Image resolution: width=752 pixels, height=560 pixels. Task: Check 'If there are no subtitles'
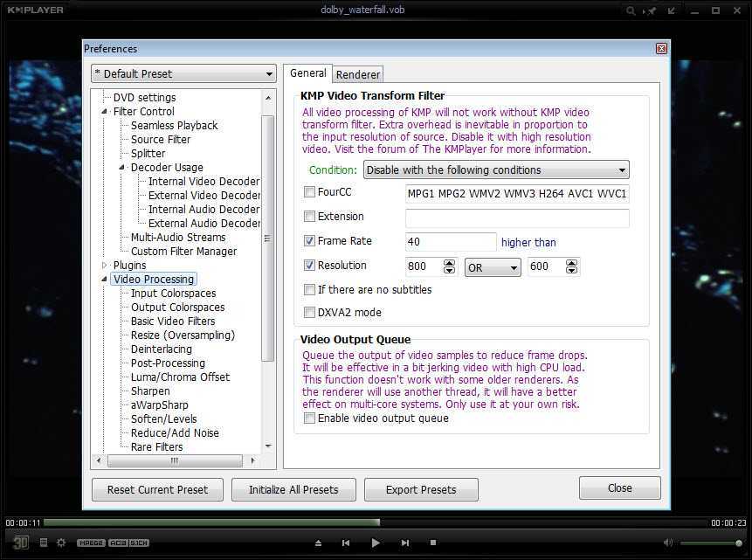point(309,290)
